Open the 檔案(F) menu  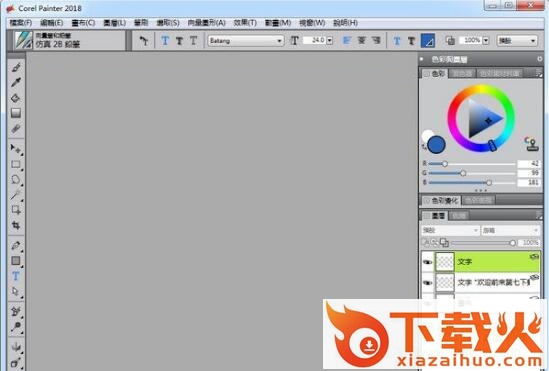coord(21,23)
